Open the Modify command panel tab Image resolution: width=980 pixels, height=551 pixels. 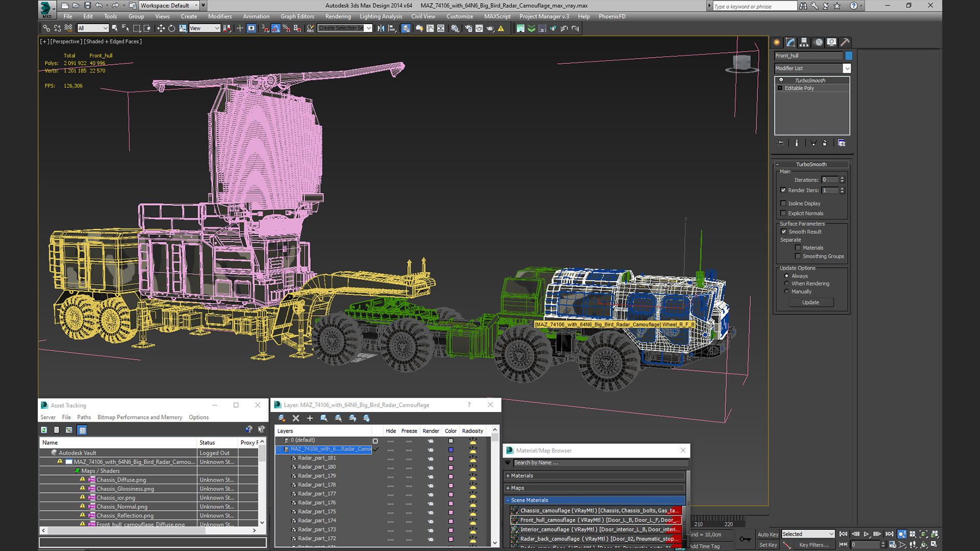click(x=791, y=42)
